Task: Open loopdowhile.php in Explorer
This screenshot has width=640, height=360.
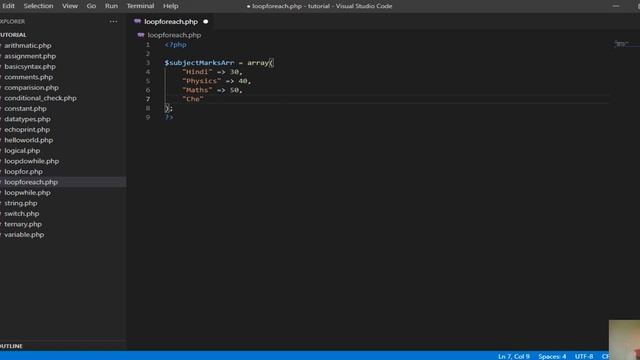Action: [x=31, y=161]
